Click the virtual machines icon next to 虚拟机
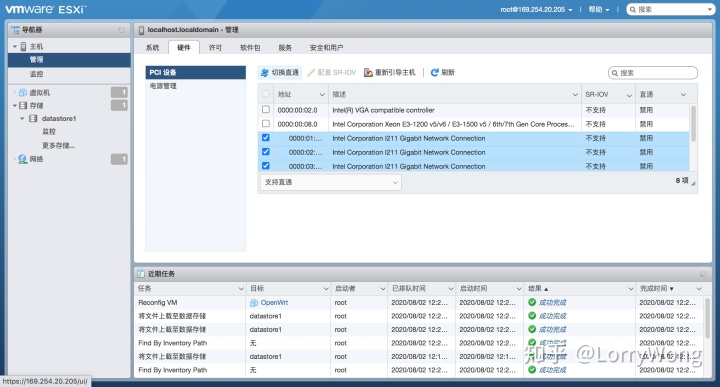The width and height of the screenshot is (720, 387). coord(23,93)
